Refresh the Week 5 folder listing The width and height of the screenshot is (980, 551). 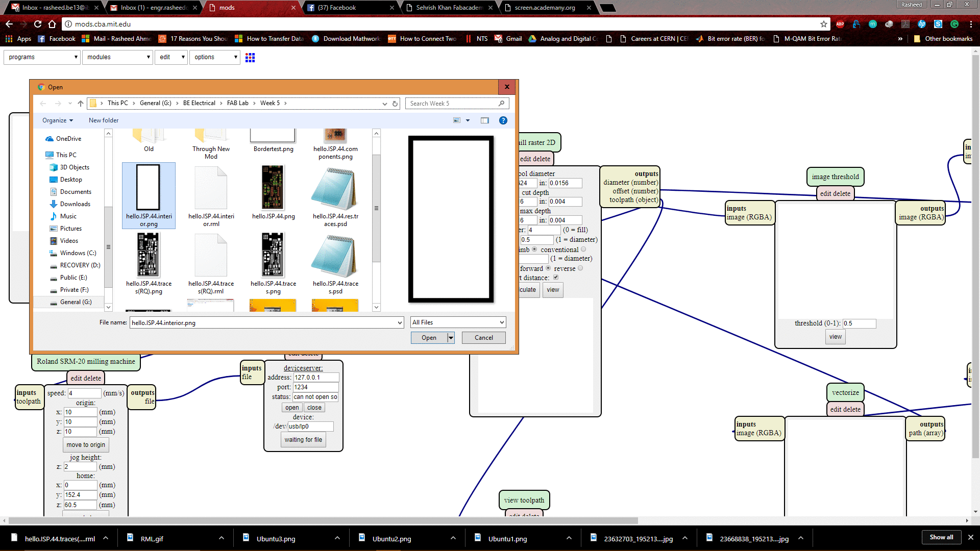coord(395,104)
